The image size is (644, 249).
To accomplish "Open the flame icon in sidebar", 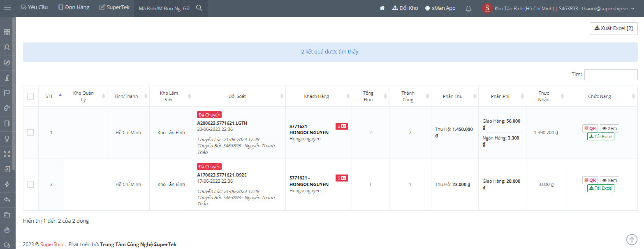I will point(7,230).
